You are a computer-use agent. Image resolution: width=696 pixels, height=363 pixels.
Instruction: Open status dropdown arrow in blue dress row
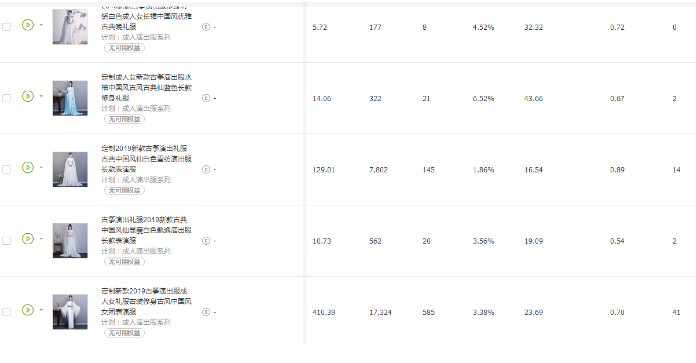41,96
